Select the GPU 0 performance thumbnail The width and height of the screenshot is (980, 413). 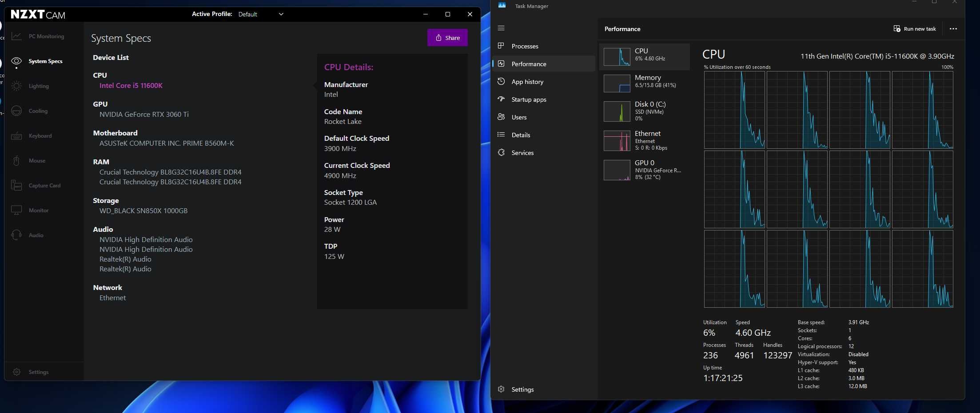[617, 170]
